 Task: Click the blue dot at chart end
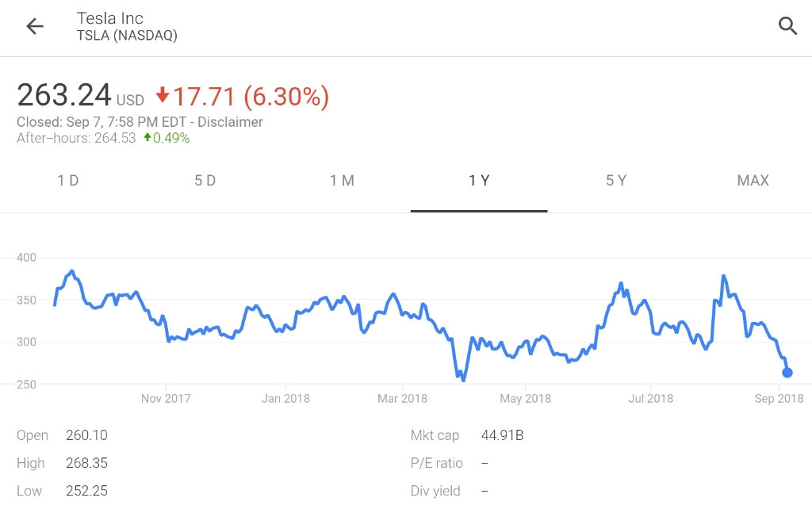[787, 373]
